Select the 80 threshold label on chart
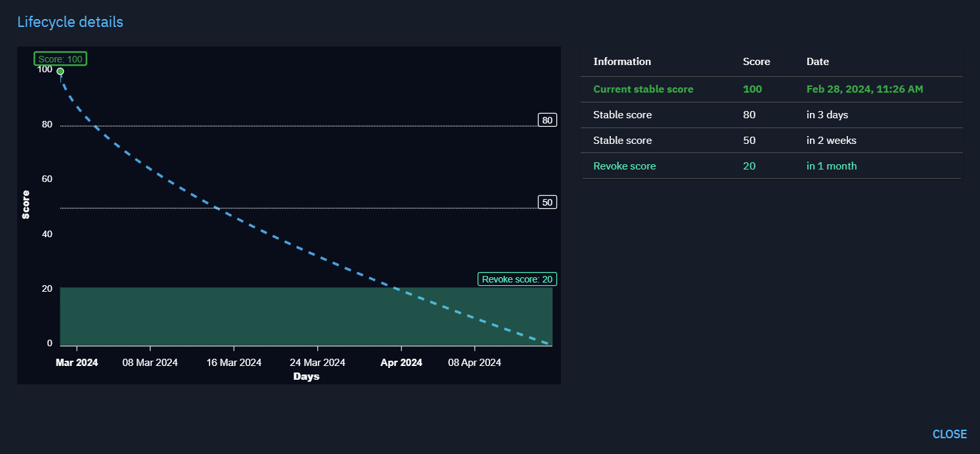 coord(546,120)
